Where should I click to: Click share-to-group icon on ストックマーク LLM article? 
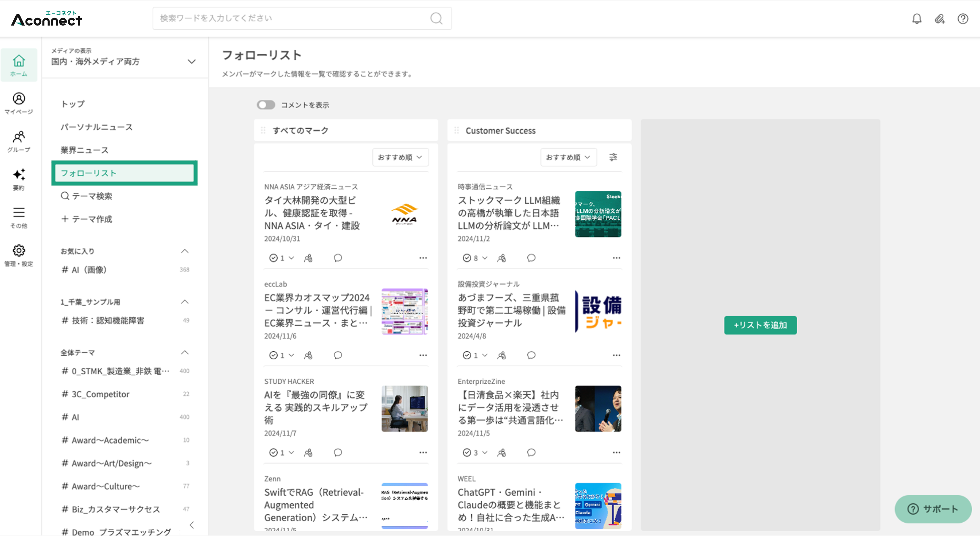(502, 258)
